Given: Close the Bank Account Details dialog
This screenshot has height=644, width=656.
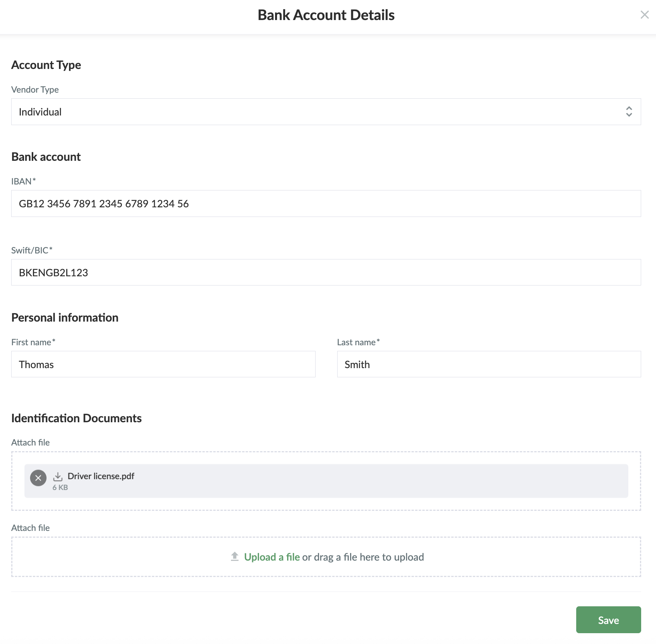Looking at the screenshot, I should click(x=644, y=15).
